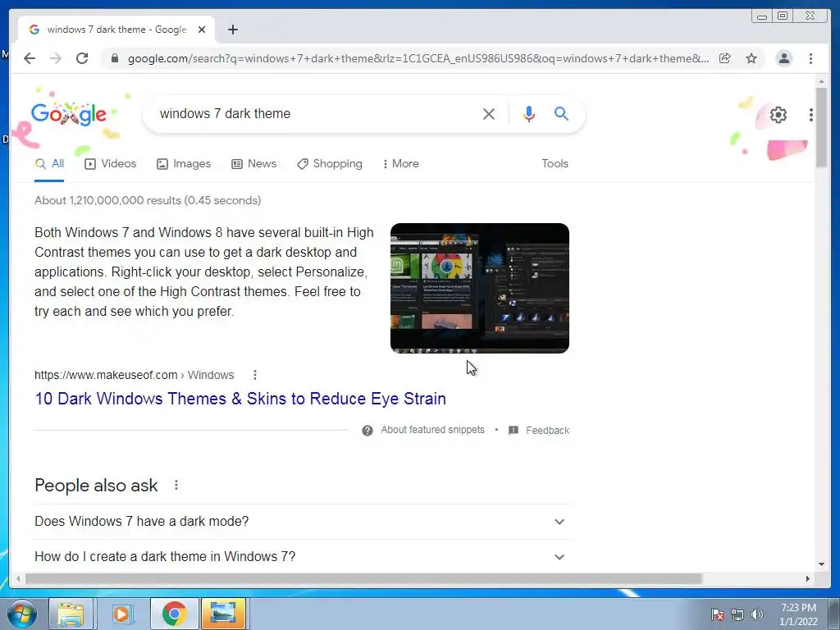Open options for makeuseof result
Viewport: 840px width, 630px height.
coord(255,375)
